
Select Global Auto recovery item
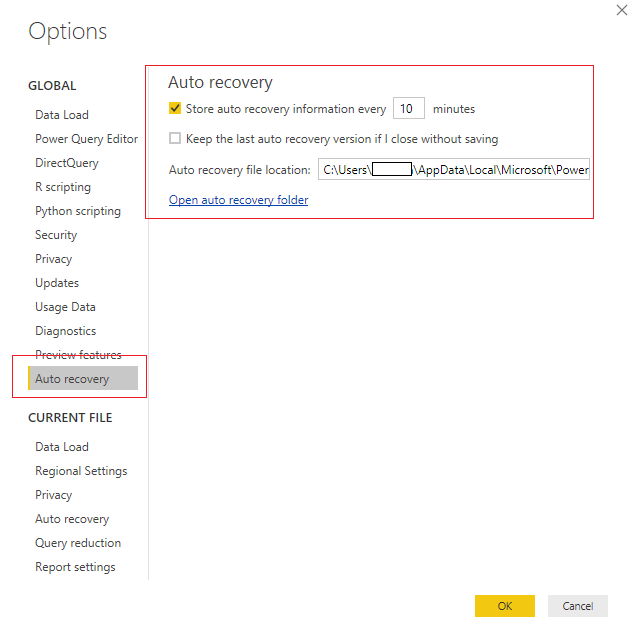[x=83, y=378]
